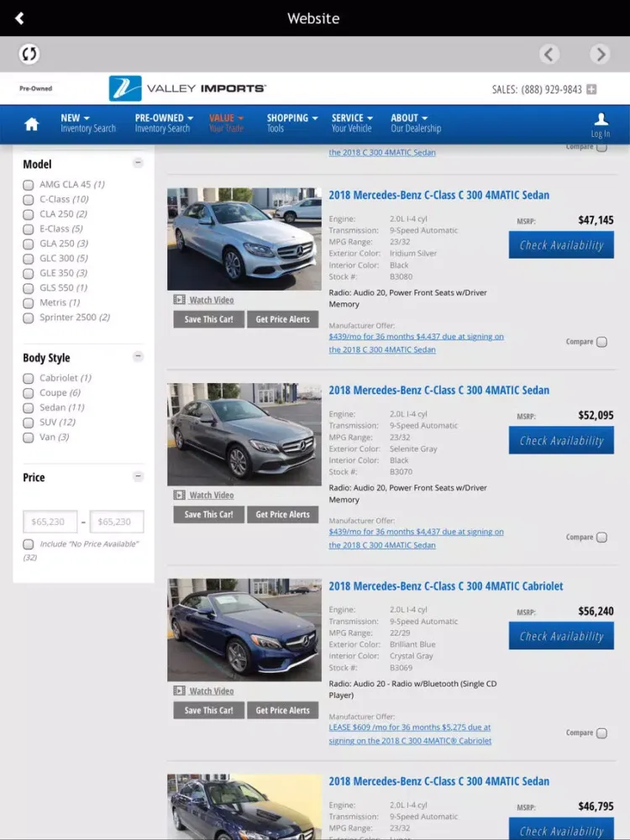This screenshot has width=630, height=840.
Task: Focus the maximum price input field
Action: [117, 522]
